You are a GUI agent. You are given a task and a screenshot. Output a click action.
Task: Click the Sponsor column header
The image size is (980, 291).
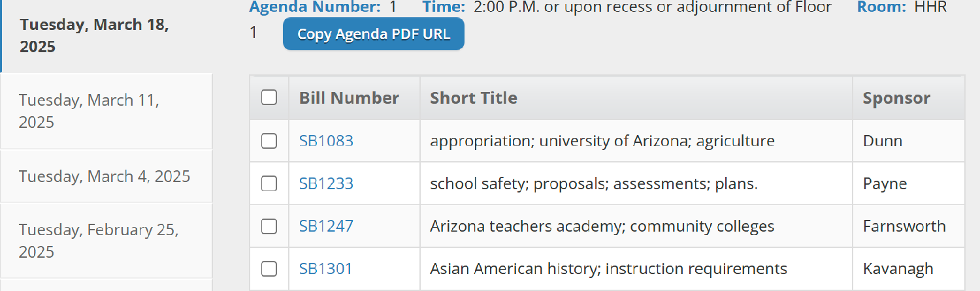point(896,98)
